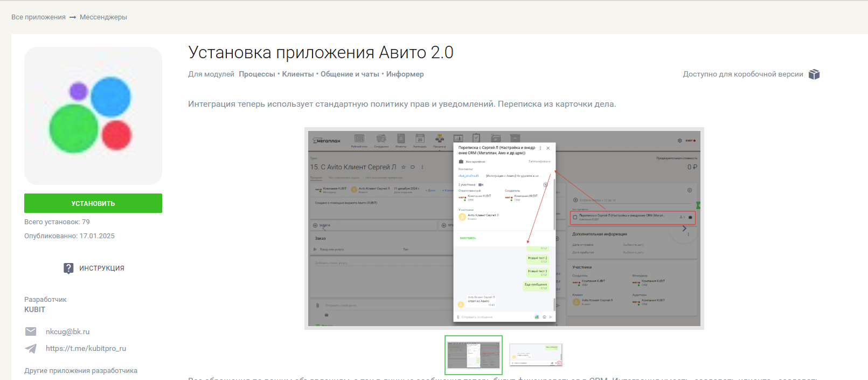Click the Доступно для коробочной версии text

[743, 74]
